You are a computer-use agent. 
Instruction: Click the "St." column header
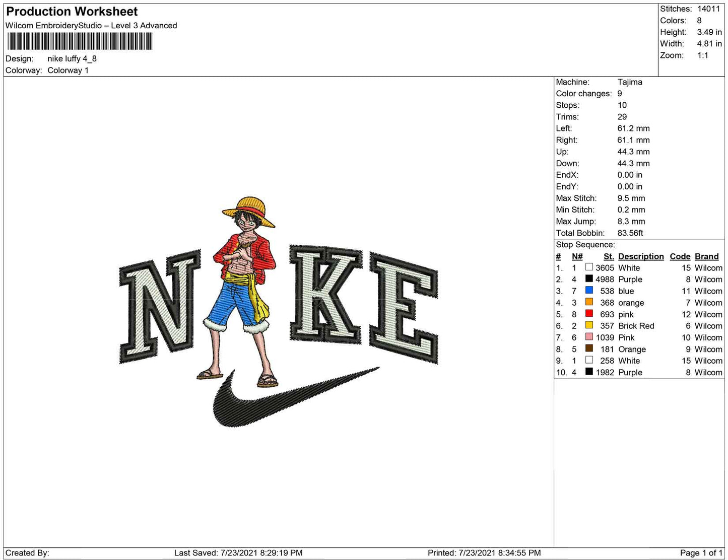pyautogui.click(x=609, y=256)
